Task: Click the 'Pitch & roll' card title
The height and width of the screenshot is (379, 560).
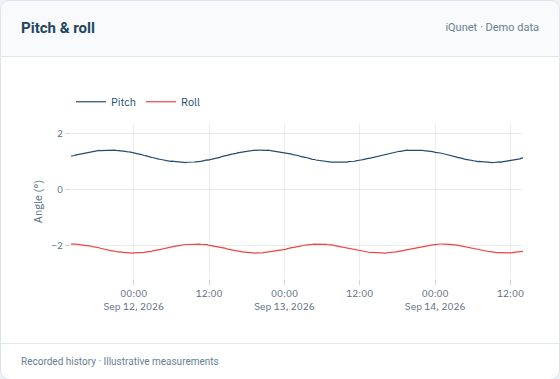Action: [58, 28]
